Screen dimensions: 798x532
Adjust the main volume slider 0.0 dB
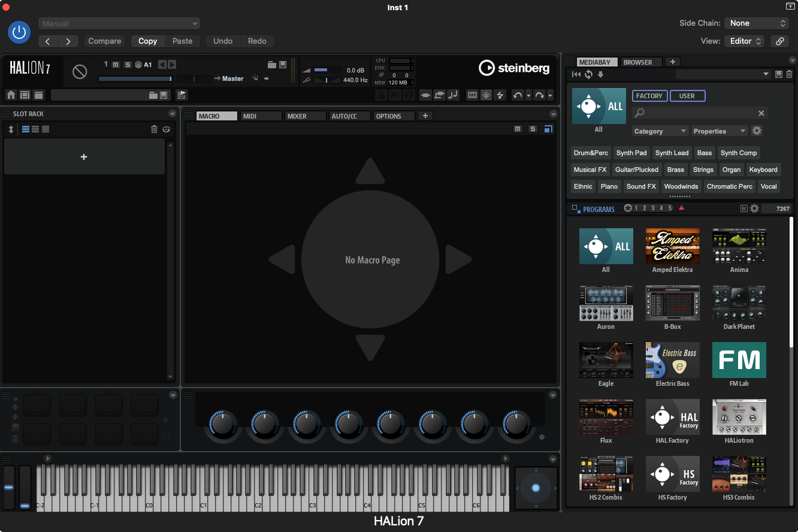click(327, 70)
